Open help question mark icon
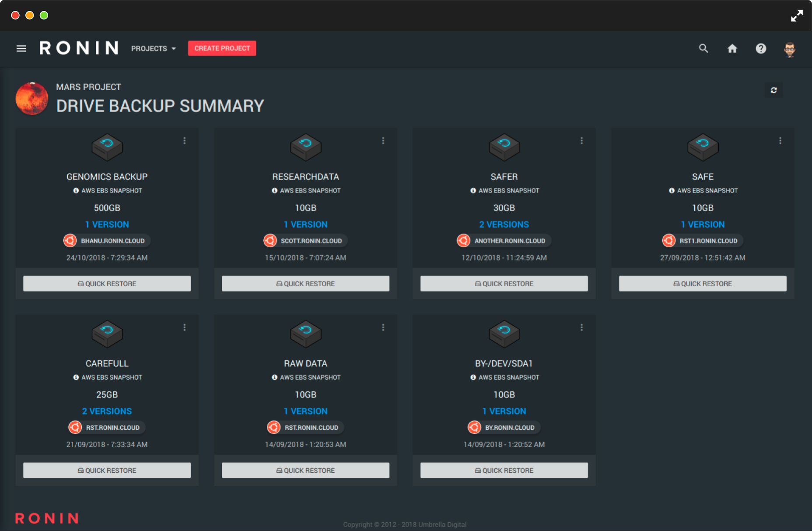The width and height of the screenshot is (812, 531). pos(761,49)
